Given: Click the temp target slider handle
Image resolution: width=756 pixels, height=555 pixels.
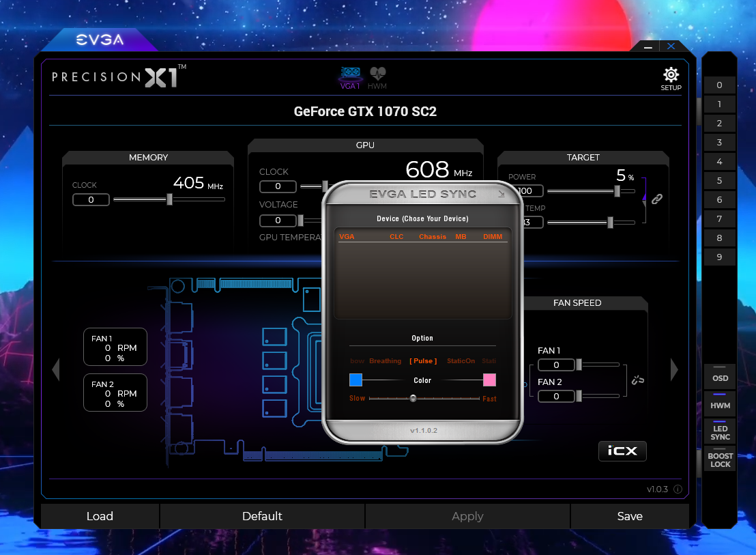Looking at the screenshot, I should [611, 223].
